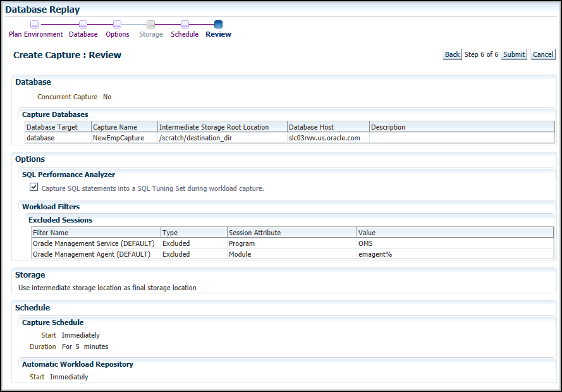The width and height of the screenshot is (562, 392).
Task: Select the Oracle Management Service filter row
Action: (x=94, y=243)
